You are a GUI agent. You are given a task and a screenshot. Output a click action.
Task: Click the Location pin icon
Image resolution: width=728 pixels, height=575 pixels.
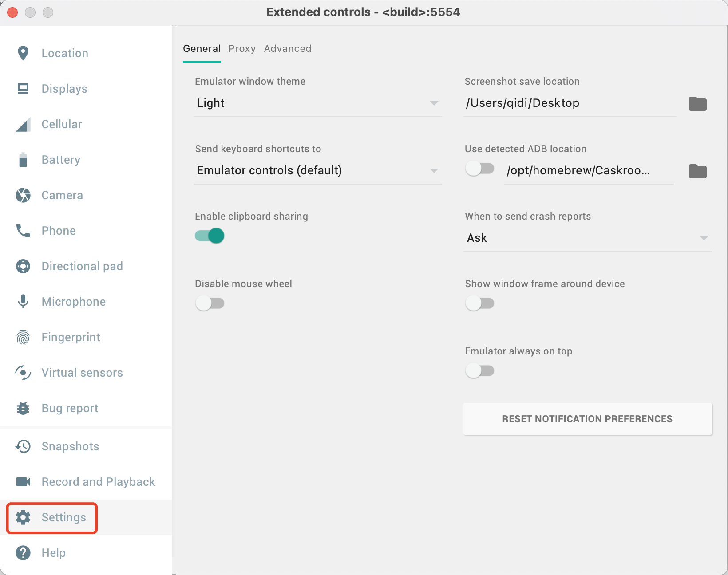[23, 53]
